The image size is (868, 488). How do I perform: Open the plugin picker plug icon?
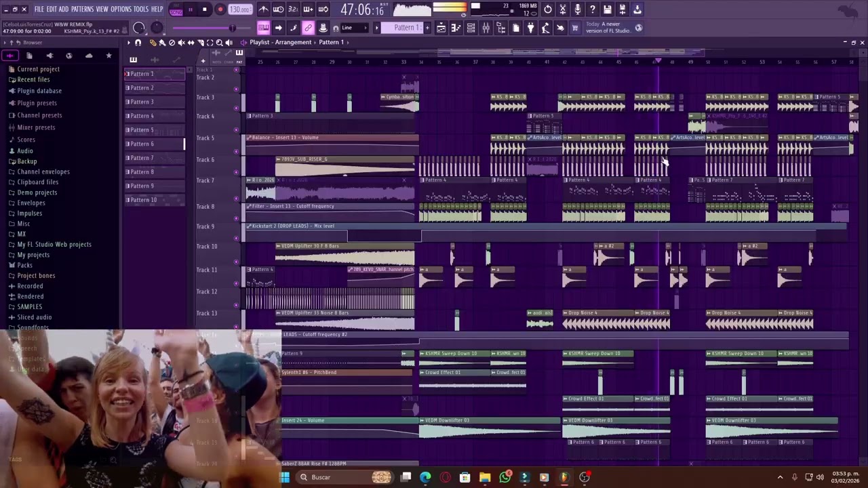(x=530, y=28)
